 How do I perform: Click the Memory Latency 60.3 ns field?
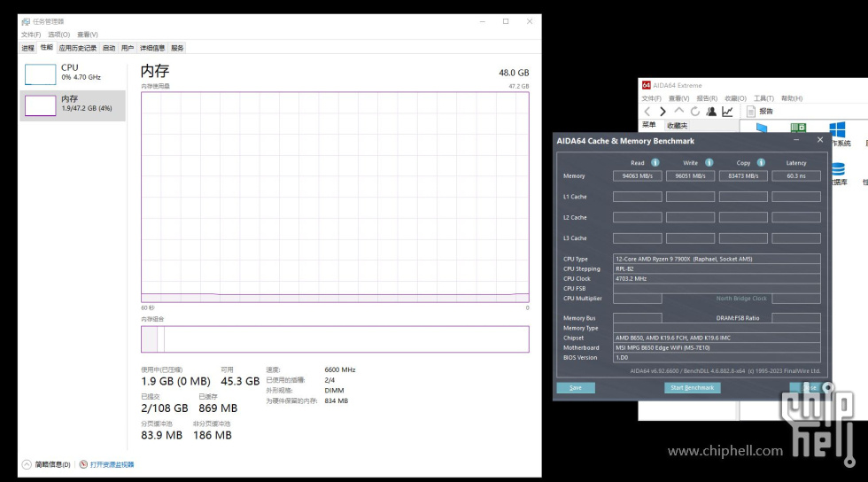[796, 175]
